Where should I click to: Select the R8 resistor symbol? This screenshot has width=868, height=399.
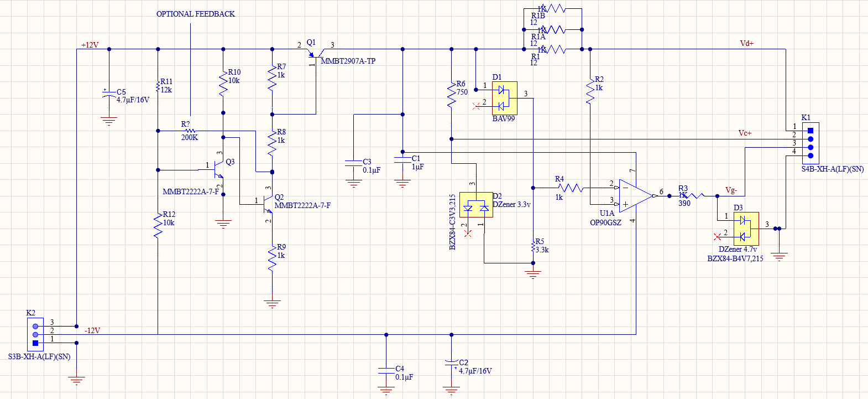(272, 143)
